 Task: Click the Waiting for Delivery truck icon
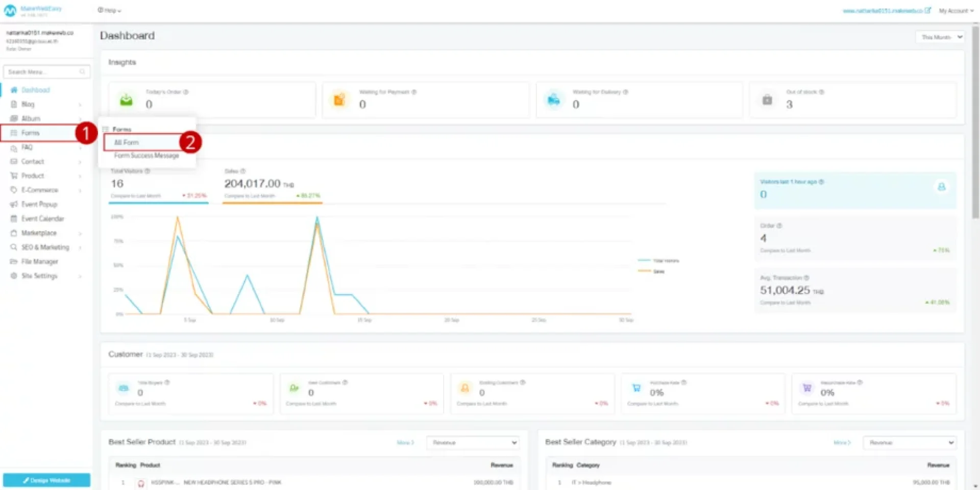(x=554, y=100)
